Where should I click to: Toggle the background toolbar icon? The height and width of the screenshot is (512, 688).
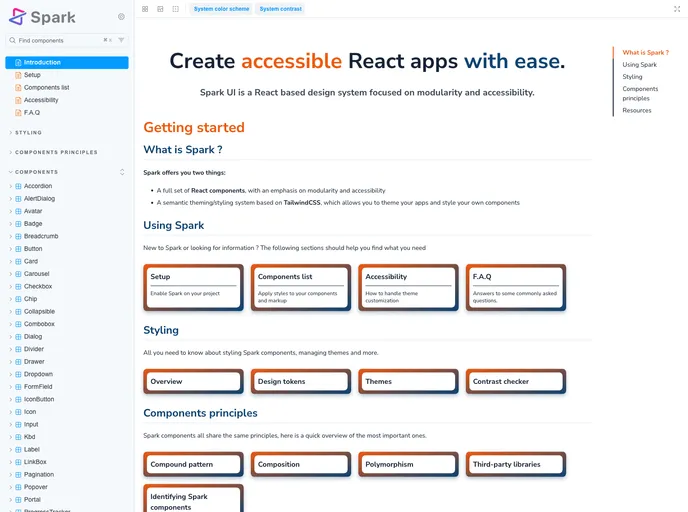point(161,9)
